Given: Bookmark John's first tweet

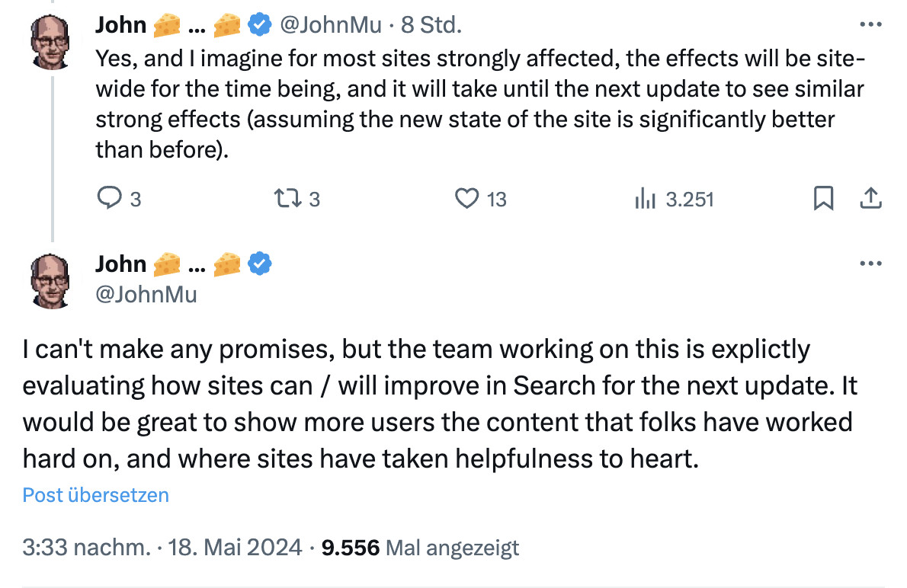Looking at the screenshot, I should (x=822, y=198).
